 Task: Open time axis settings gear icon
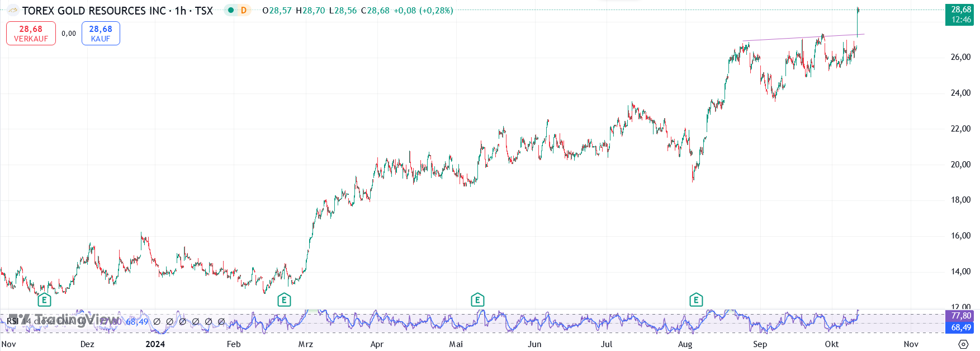(x=963, y=344)
